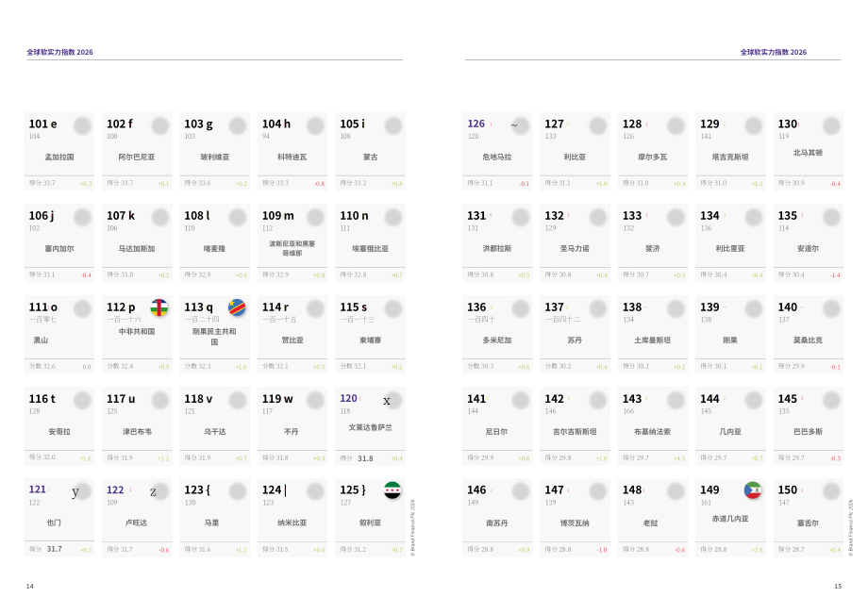Click the score value 31.8 on card 120
Viewport: 868px width, 614px height.
pos(365,458)
